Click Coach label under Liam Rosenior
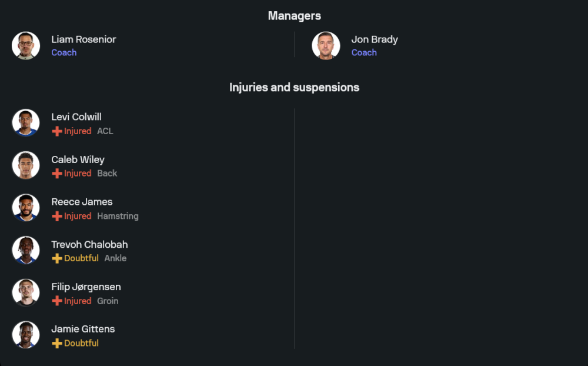Screen dimensions: 588x366 tap(64, 52)
